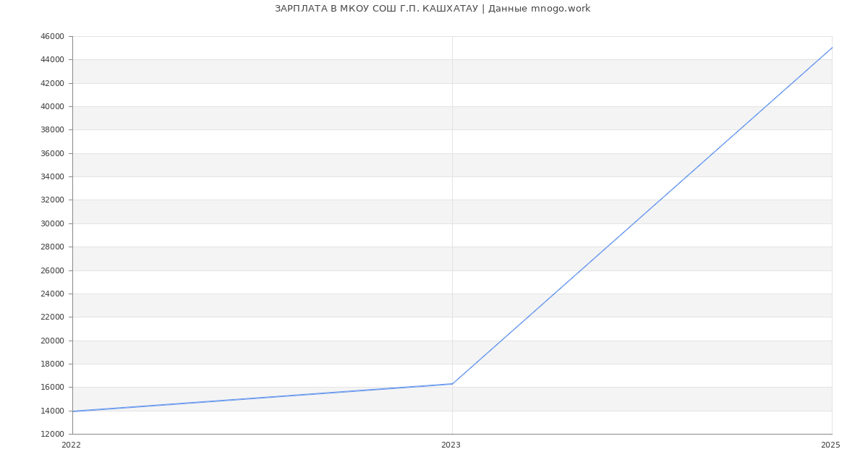
Task: Click the line's 2022 starting data point
Action: pos(72,411)
